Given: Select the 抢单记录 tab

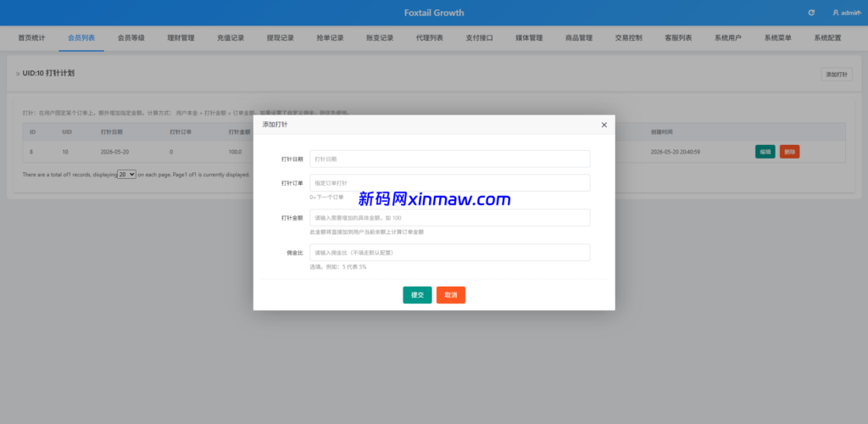Looking at the screenshot, I should click(x=330, y=38).
